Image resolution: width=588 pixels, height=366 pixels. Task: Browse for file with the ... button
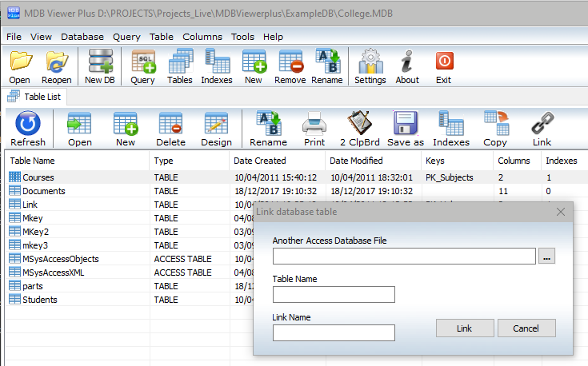[546, 257]
